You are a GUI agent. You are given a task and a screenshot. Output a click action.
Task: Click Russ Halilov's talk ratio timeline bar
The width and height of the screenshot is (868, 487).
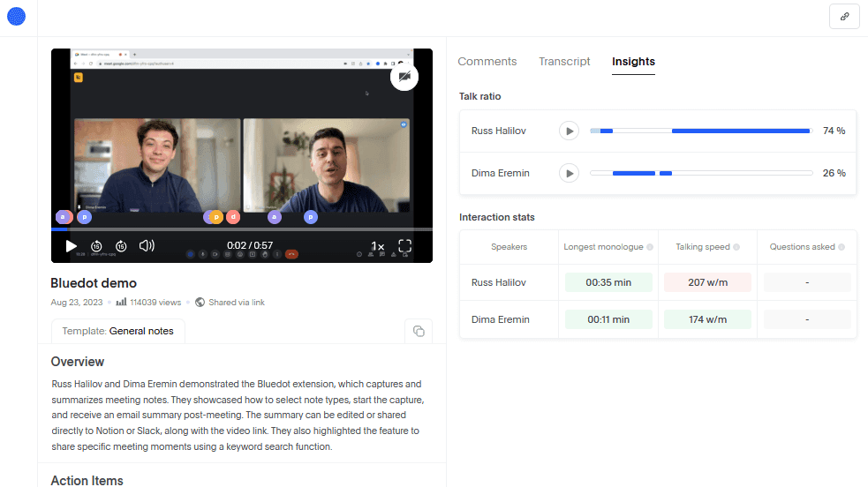[x=701, y=131]
